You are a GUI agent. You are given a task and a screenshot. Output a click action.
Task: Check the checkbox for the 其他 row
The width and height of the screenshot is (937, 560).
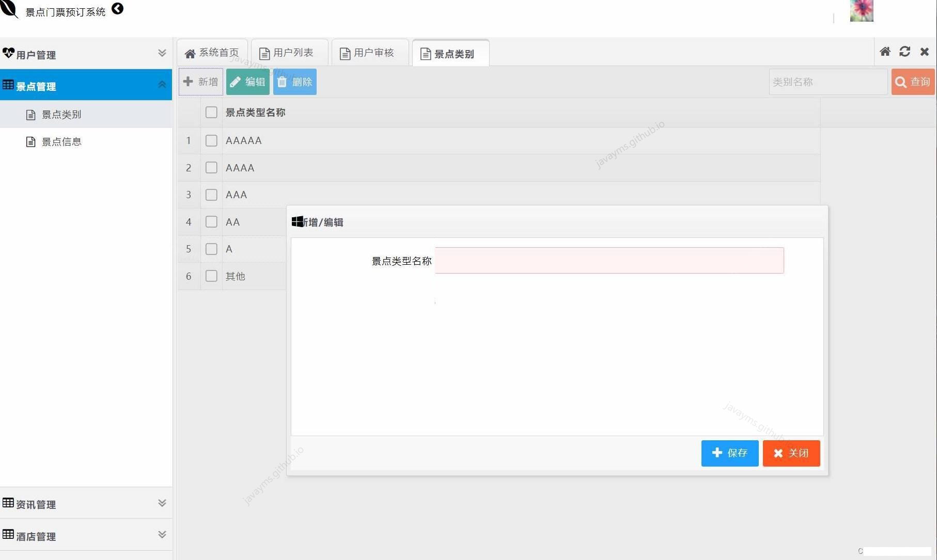coord(211,276)
